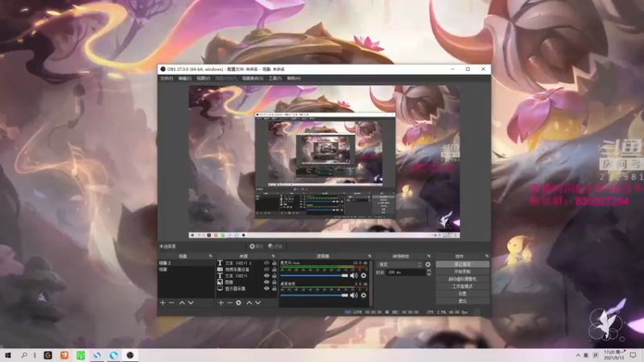Open scene transition properties gear

[428, 265]
